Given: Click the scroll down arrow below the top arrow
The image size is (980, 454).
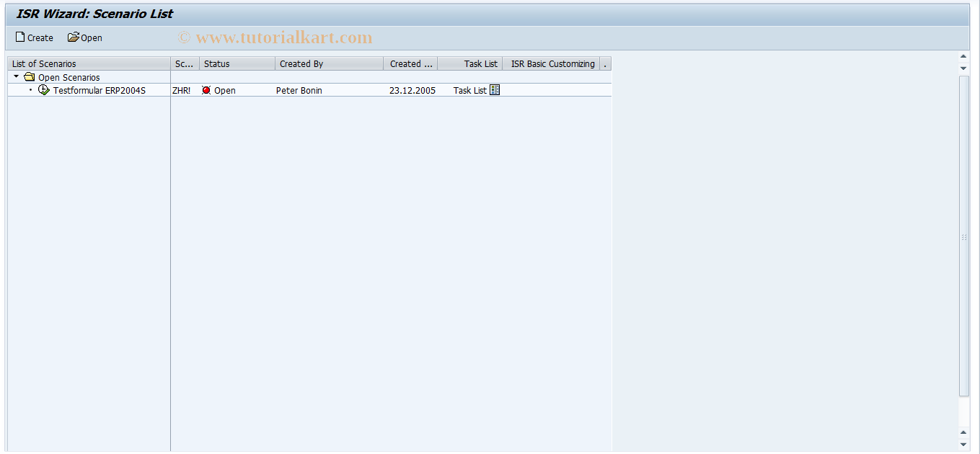Looking at the screenshot, I should pos(964,68).
